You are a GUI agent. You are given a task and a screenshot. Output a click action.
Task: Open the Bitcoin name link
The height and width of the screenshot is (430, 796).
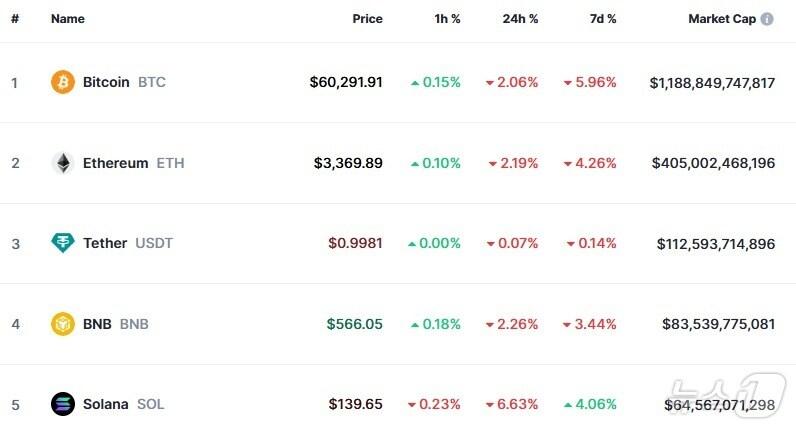pos(106,82)
